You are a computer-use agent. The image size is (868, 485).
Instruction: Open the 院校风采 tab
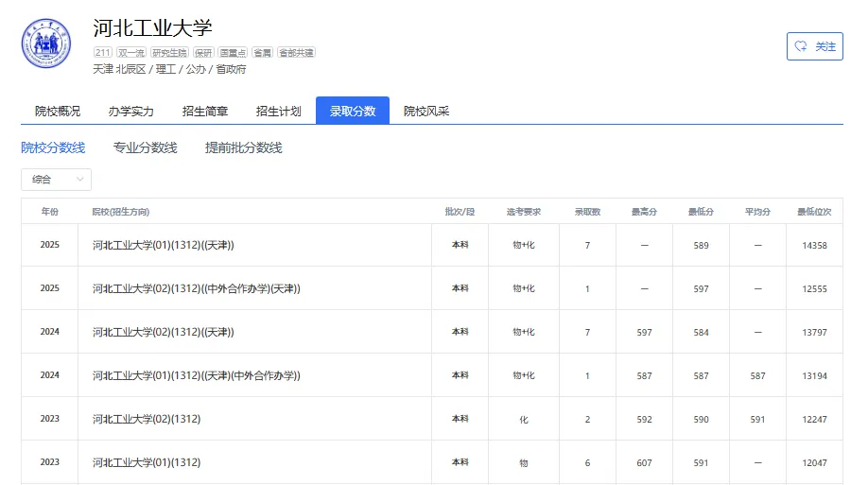426,111
